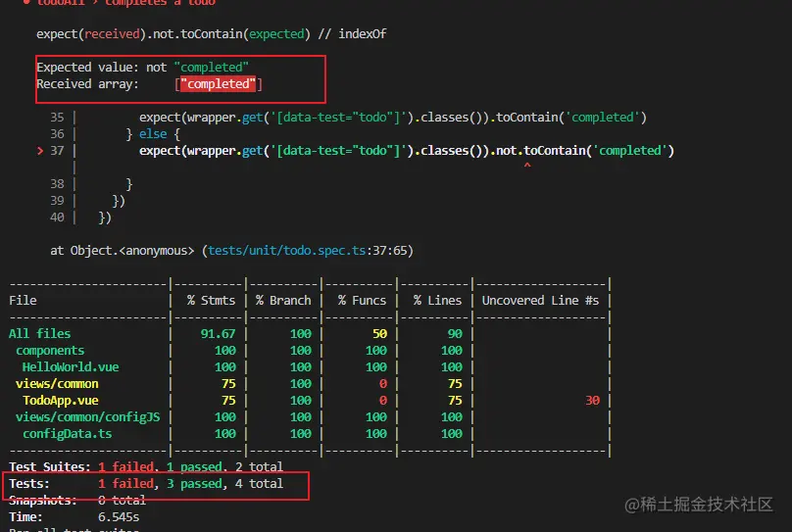Select the 'All files' coverage row label

coord(39,334)
